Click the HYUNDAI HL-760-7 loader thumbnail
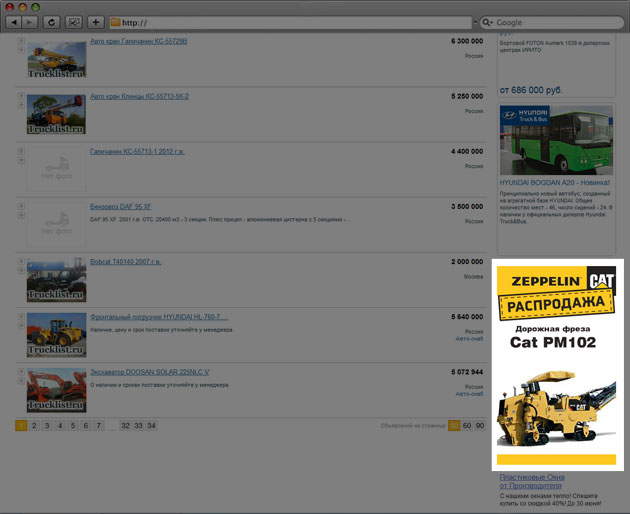Viewport: 630px width, 514px height. coord(57,335)
